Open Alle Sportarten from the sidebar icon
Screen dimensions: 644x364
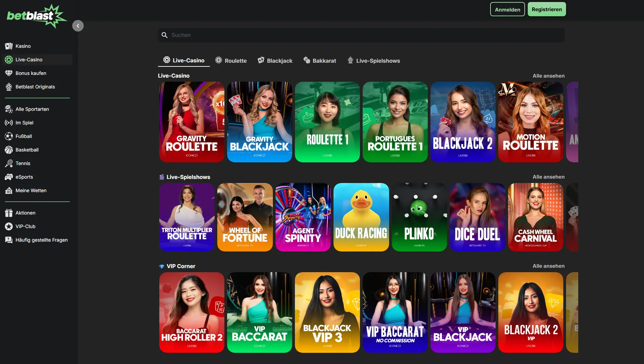coord(8,109)
